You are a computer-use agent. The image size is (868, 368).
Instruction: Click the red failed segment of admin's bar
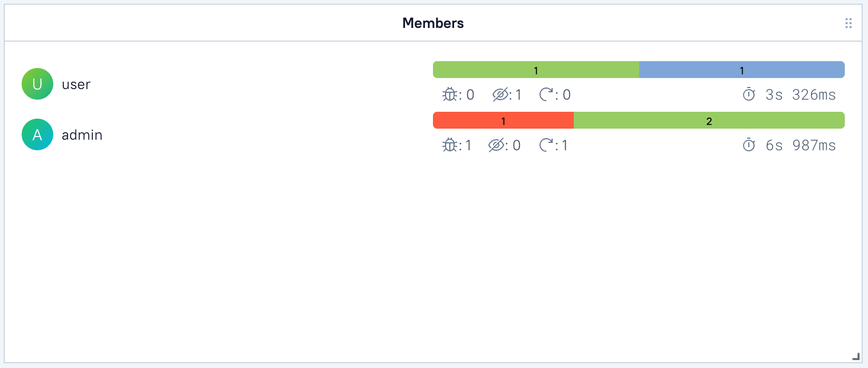point(503,120)
